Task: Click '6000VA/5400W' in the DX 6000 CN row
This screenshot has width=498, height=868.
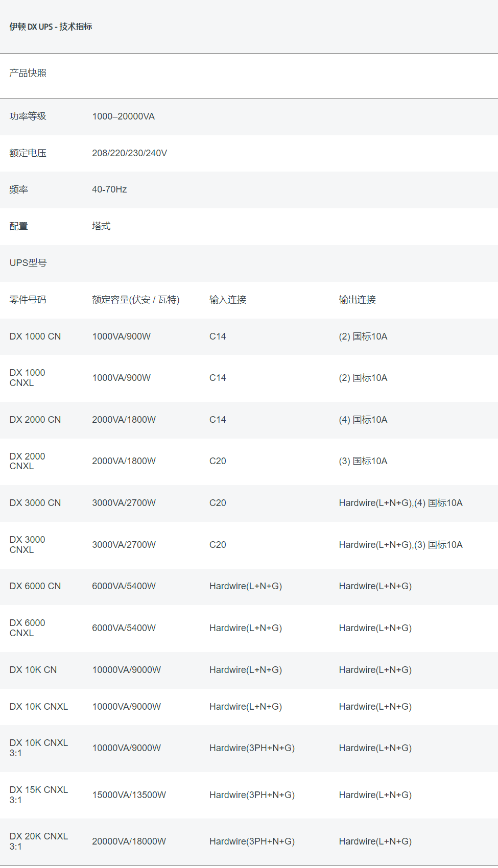Action: coord(124,586)
